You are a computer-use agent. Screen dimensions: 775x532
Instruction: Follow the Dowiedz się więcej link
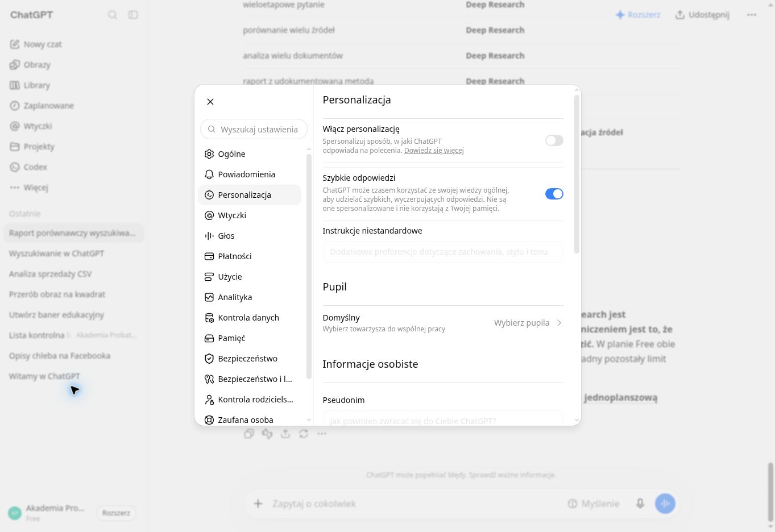coord(434,151)
